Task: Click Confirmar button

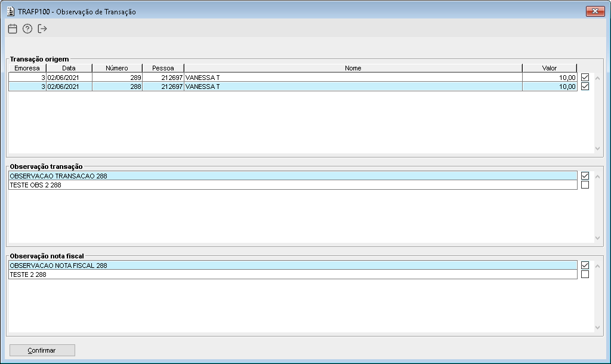Action: tap(42, 350)
